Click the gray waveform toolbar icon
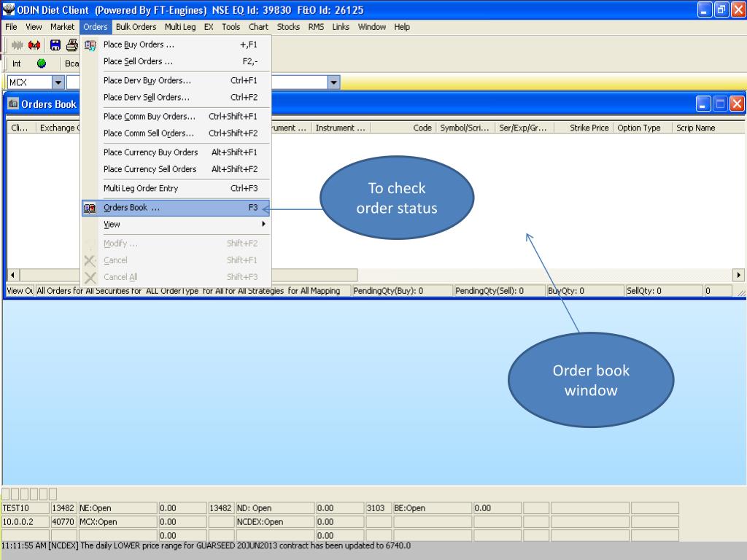Viewport: 747px width, 560px height. pyautogui.click(x=18, y=45)
